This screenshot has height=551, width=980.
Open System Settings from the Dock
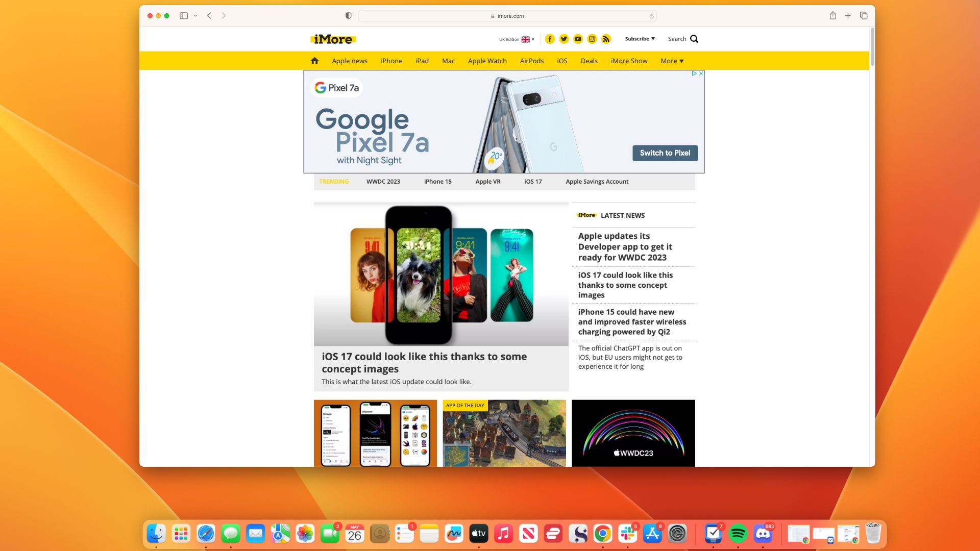click(x=677, y=534)
